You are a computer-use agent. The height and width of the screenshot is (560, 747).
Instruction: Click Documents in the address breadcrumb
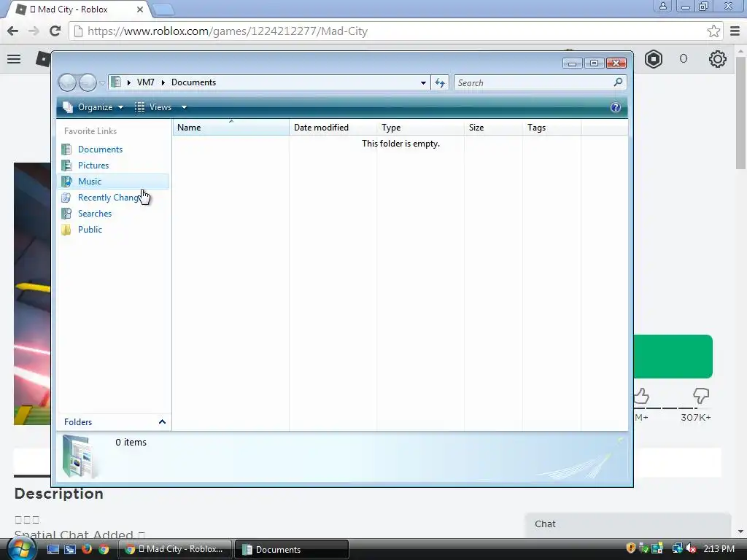(193, 82)
